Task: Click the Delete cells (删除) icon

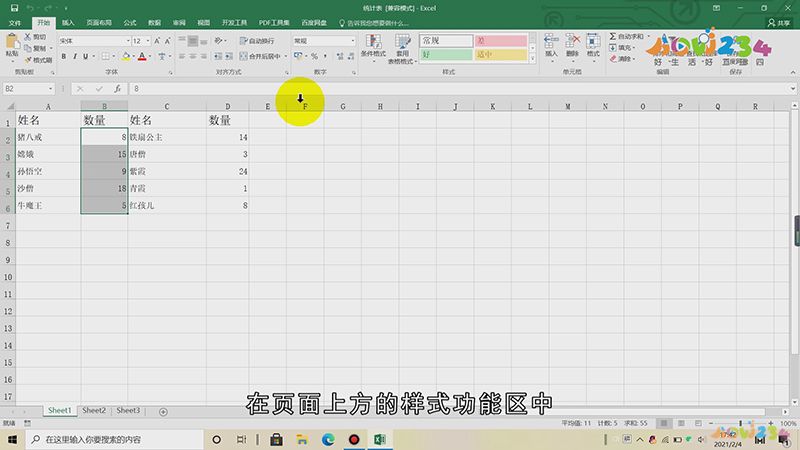Action: click(x=572, y=41)
